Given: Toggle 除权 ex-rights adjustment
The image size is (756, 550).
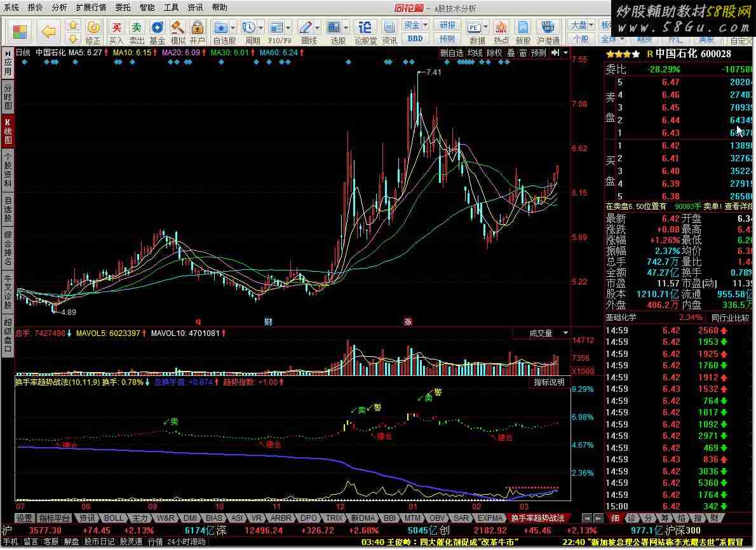Looking at the screenshot, I should click(x=494, y=53).
